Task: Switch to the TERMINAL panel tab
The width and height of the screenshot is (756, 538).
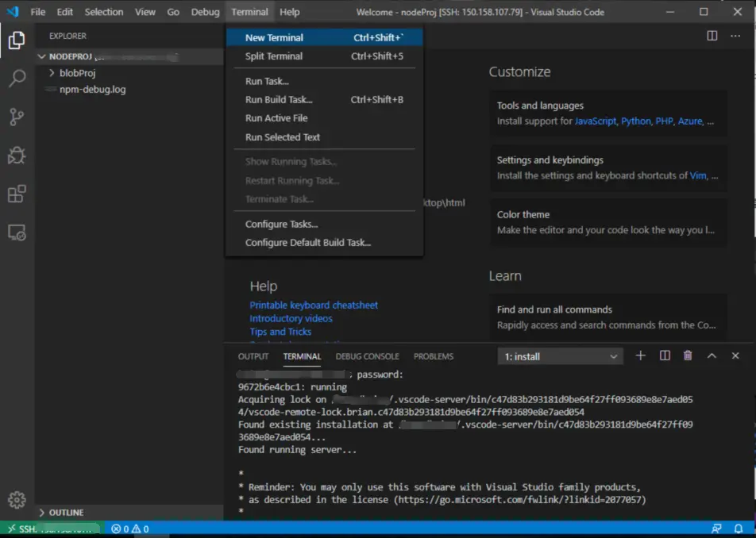Action: [x=302, y=356]
